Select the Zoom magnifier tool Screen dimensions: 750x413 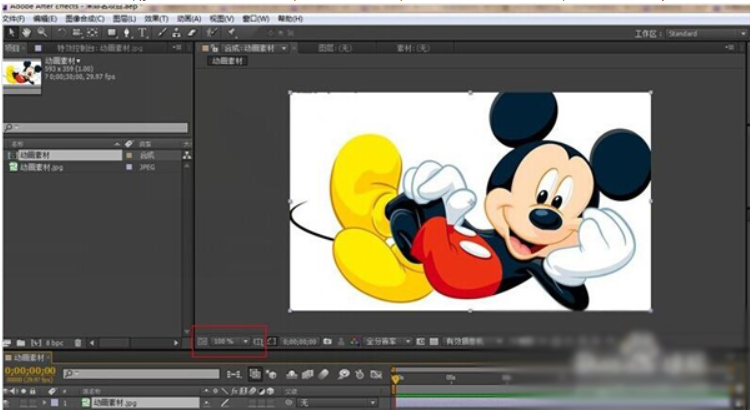tap(42, 33)
